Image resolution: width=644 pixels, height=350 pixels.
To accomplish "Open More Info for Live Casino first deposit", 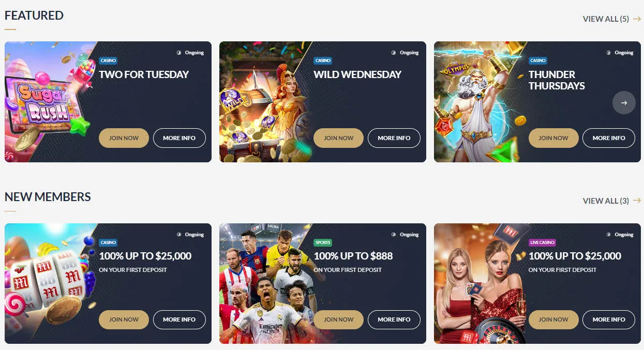I will [609, 319].
